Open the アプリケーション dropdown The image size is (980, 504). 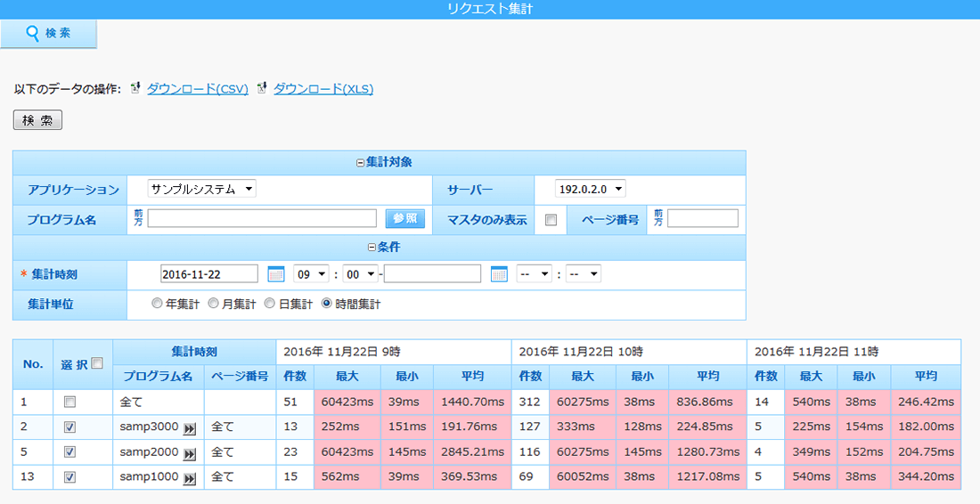pyautogui.click(x=202, y=189)
